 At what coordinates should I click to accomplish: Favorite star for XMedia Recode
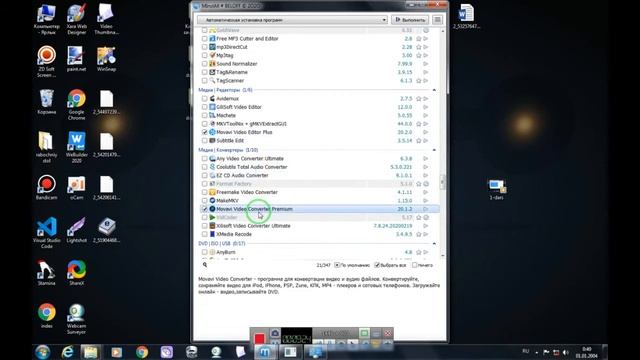(418, 234)
